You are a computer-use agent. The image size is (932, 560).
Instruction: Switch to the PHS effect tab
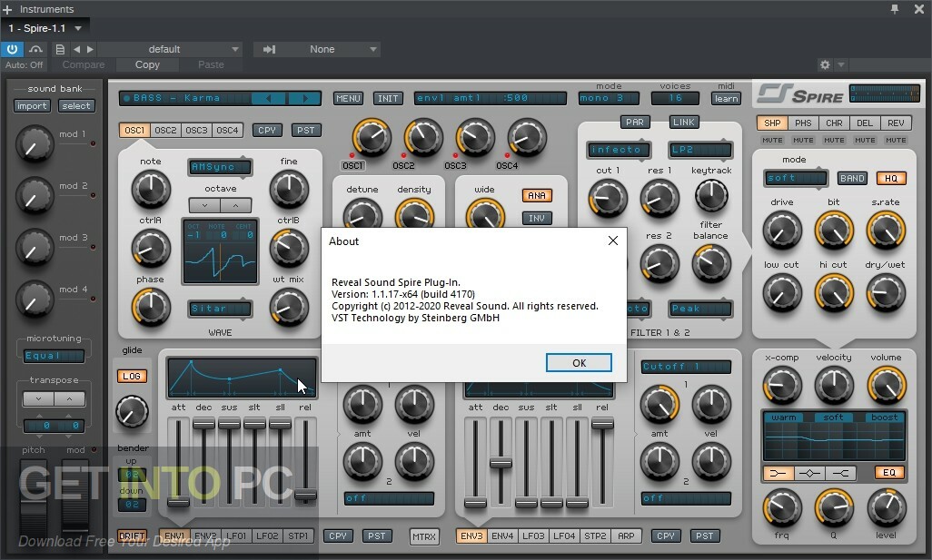click(803, 123)
